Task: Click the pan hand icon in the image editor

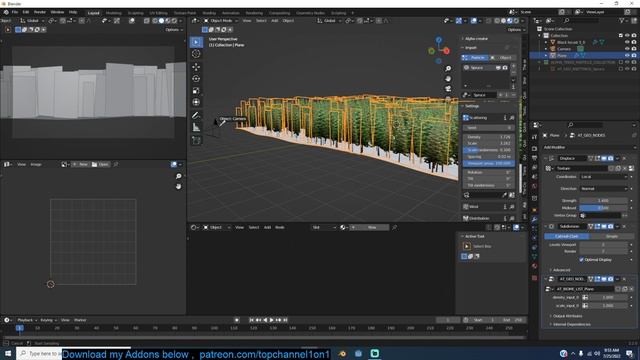Action: tap(178, 186)
